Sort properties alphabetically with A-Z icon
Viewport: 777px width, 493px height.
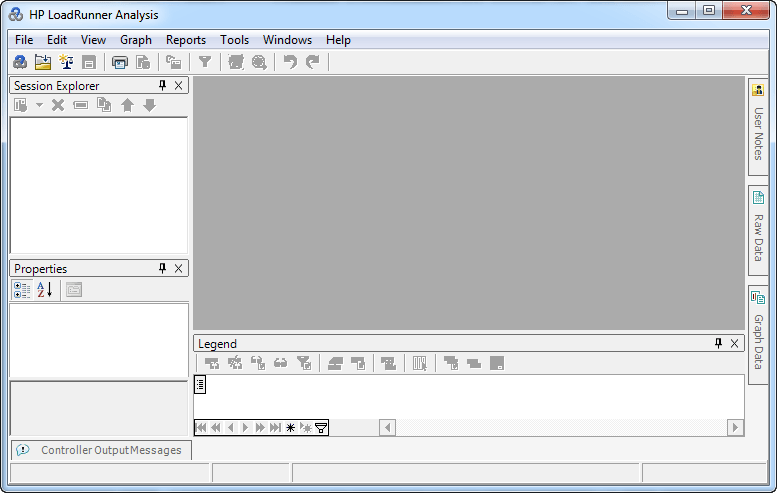(x=44, y=290)
